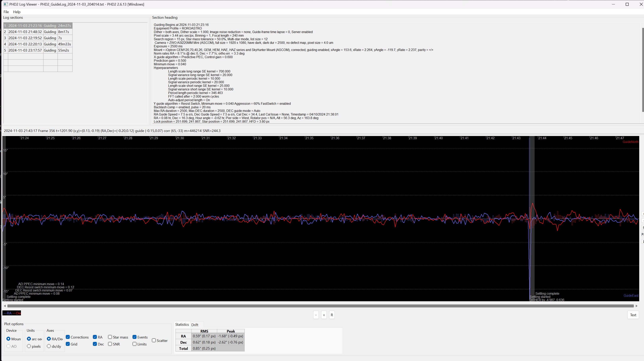Select the pixels units radio button
This screenshot has width=644, height=361.
[29, 346]
